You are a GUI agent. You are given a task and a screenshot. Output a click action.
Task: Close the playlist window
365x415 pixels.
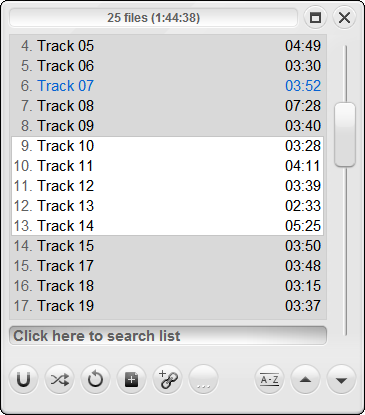click(344, 17)
